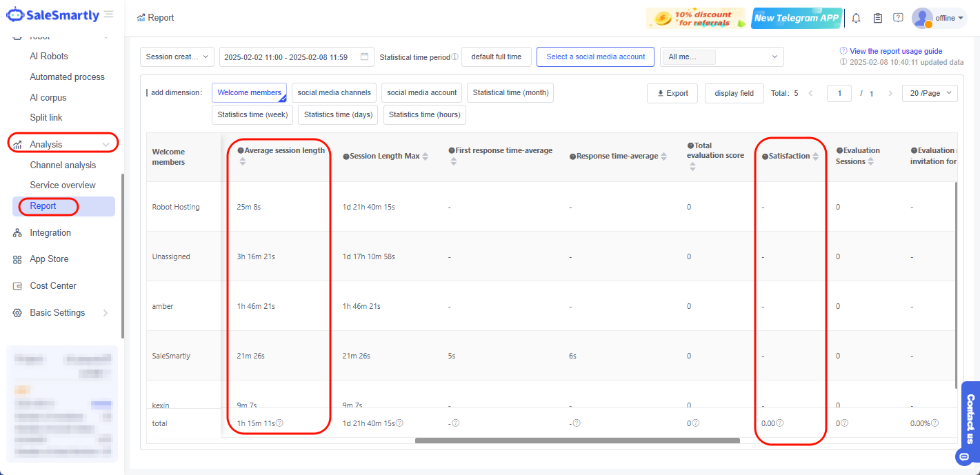Open the Session creation time dropdown
The width and height of the screenshot is (980, 475).
[177, 57]
